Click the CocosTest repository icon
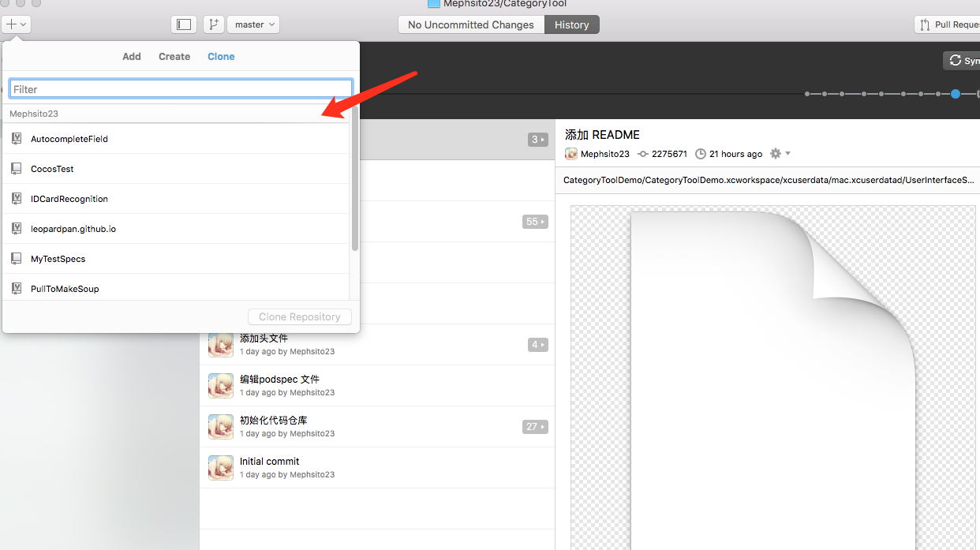 tap(16, 169)
